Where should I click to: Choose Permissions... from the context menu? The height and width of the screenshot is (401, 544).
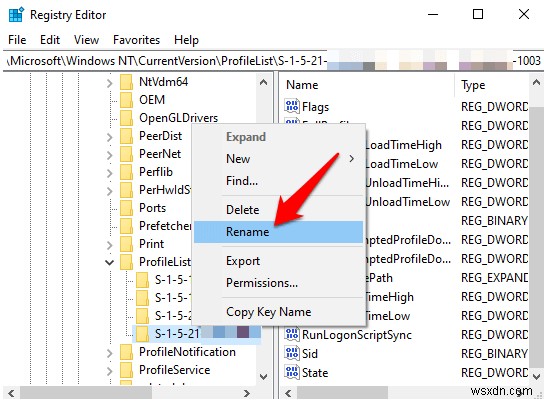[x=279, y=283]
